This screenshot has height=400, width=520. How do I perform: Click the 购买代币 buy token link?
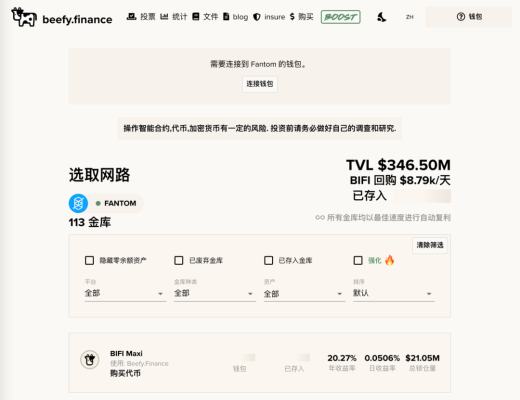coord(125,373)
